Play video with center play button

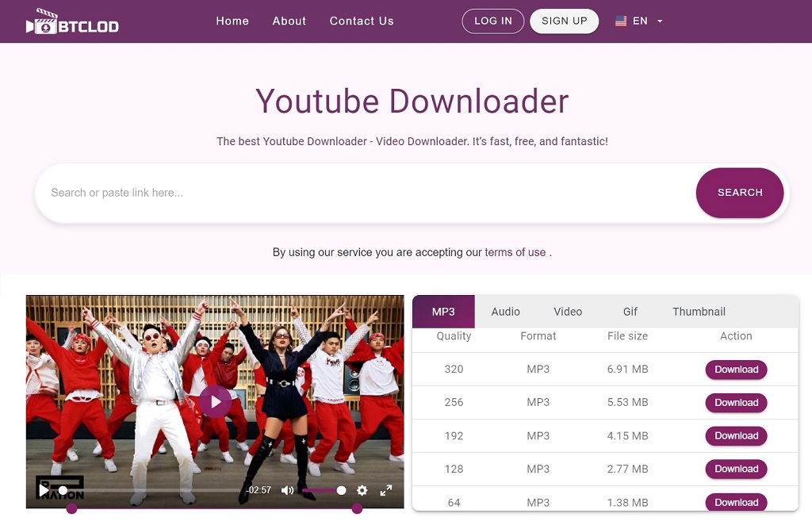pyautogui.click(x=215, y=402)
